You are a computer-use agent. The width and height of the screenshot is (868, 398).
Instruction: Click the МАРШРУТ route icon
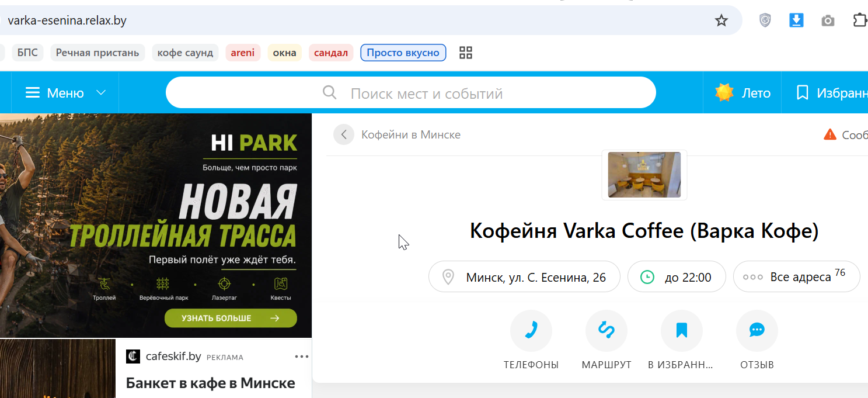click(x=606, y=331)
